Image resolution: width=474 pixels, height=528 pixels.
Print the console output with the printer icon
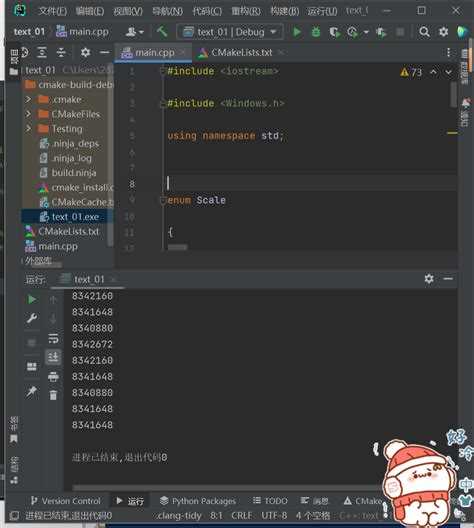pyautogui.click(x=53, y=376)
